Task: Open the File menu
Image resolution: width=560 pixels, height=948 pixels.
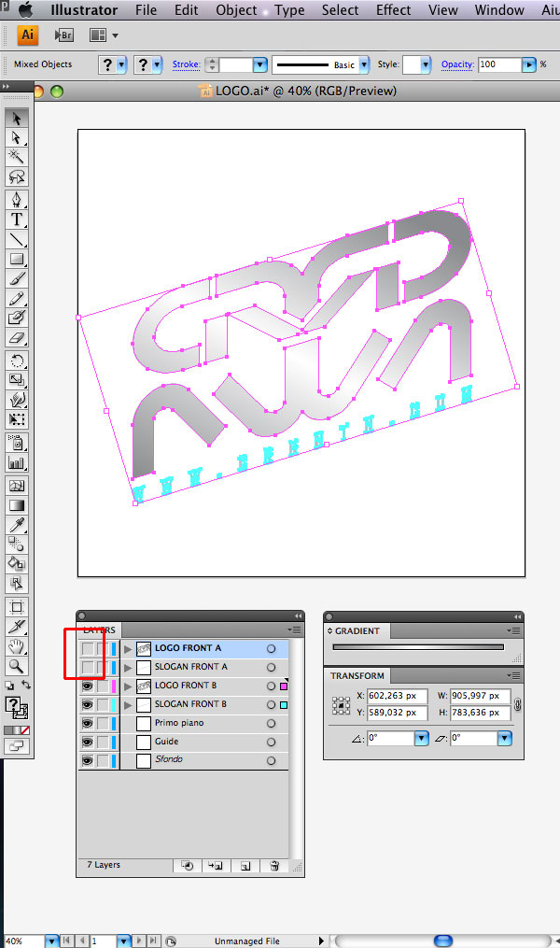Action: (146, 10)
